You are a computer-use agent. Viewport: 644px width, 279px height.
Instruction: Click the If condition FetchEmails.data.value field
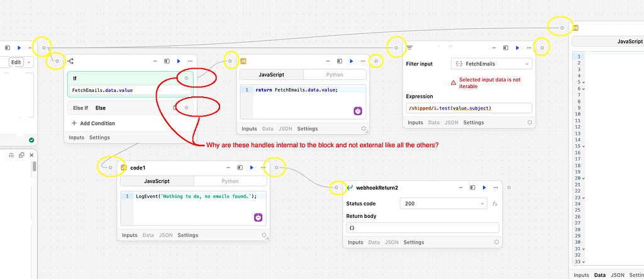pos(130,90)
